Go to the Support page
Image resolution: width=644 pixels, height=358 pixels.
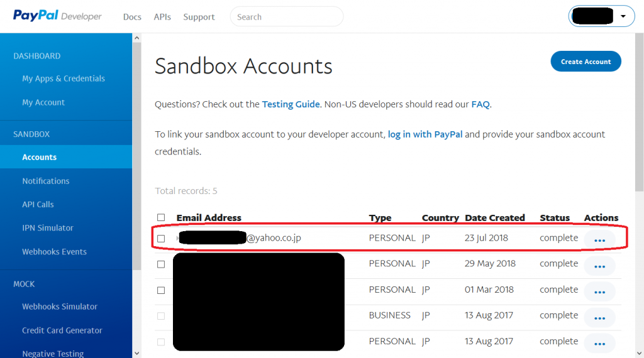pyautogui.click(x=199, y=17)
